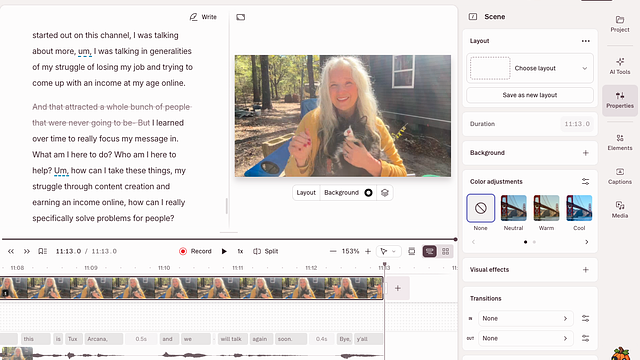Viewport: 640px width, 360px height.
Task: Open the AI Tools panel
Action: coord(620,66)
